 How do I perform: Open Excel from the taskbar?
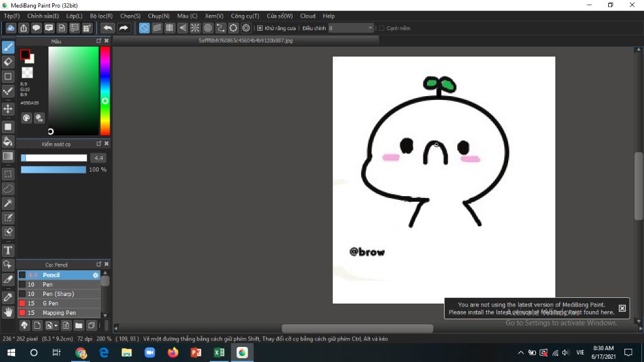[219, 353]
